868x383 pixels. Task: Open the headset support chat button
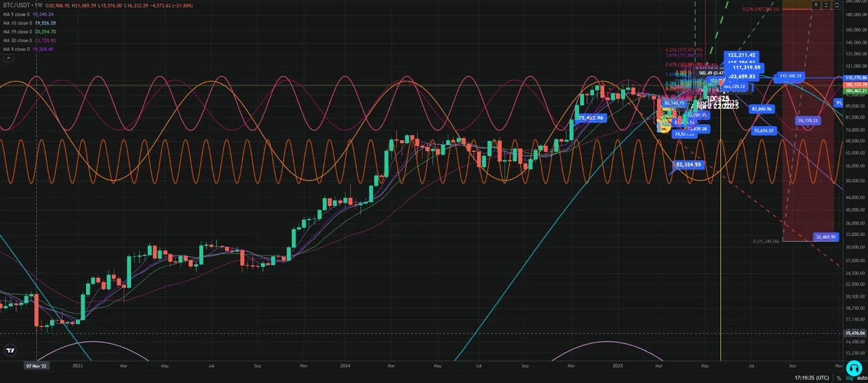[x=854, y=367]
